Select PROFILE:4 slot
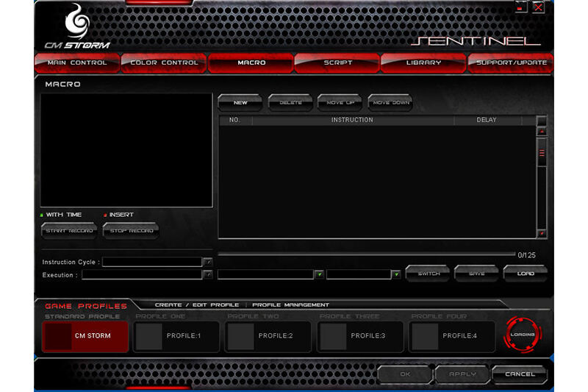Image resolution: width=588 pixels, height=392 pixels. point(452,335)
